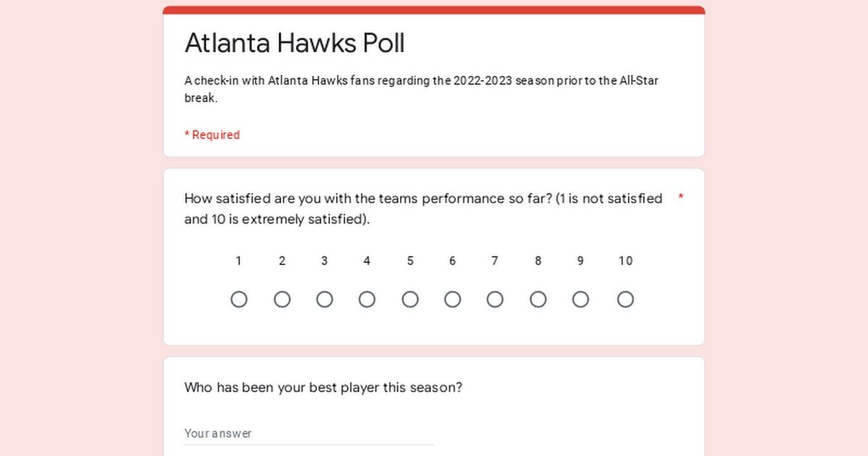Pick rating 8 radio circle
The width and height of the screenshot is (868, 456).
coord(538,300)
